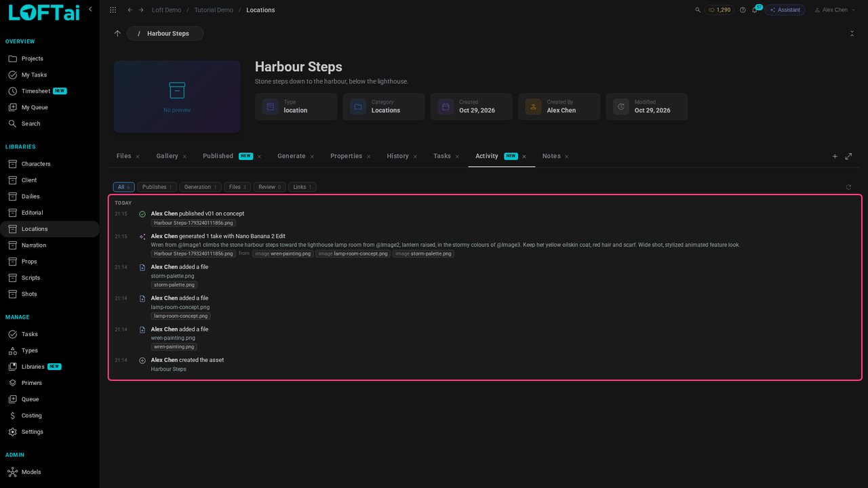Screen dimensions: 868x488
Task: Filter activity by Publishes
Action: coord(157,187)
